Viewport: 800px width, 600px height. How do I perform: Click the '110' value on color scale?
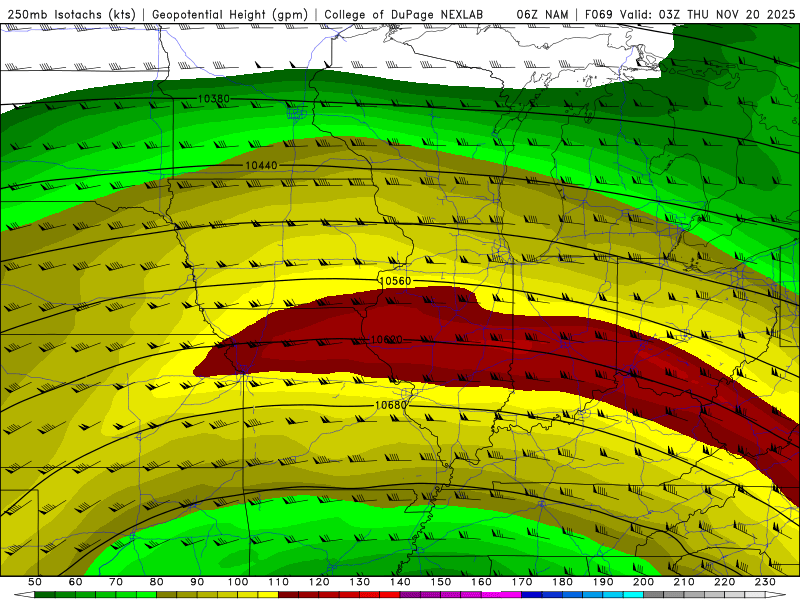point(278,582)
